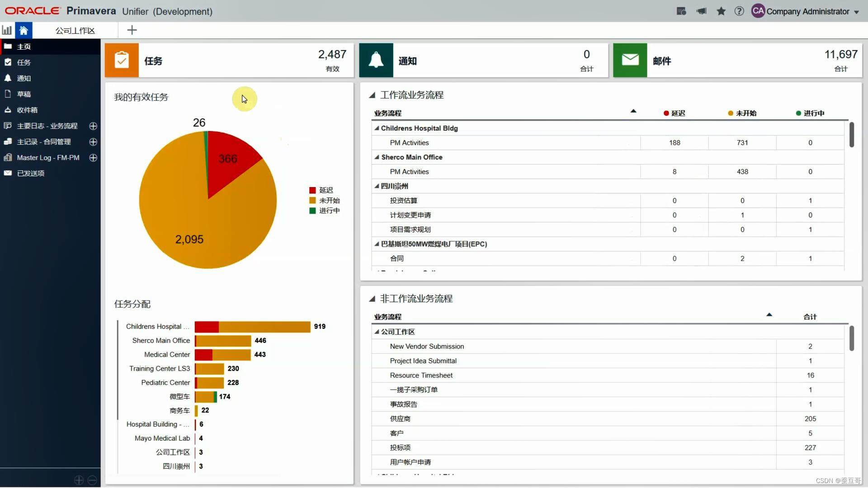The width and height of the screenshot is (868, 488).
Task: Click the Home icon tab
Action: point(24,30)
